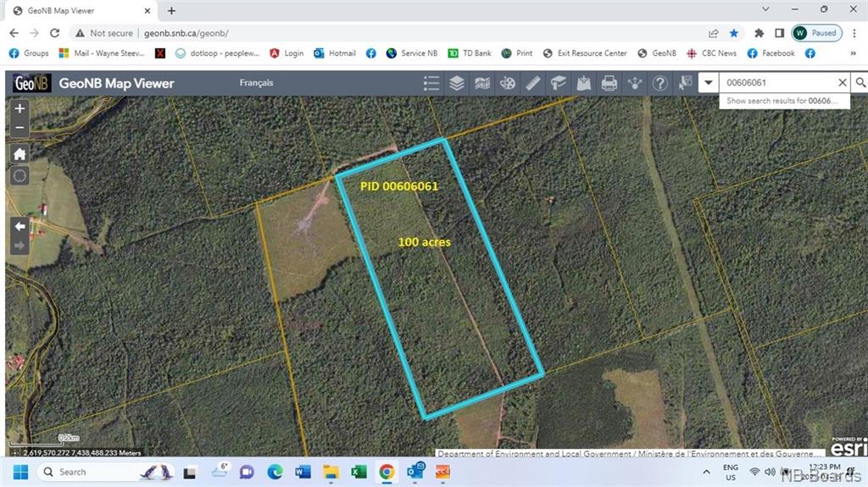Open the graduation cap tutorial icon
Viewport: 868px width, 487px height.
click(x=559, y=83)
